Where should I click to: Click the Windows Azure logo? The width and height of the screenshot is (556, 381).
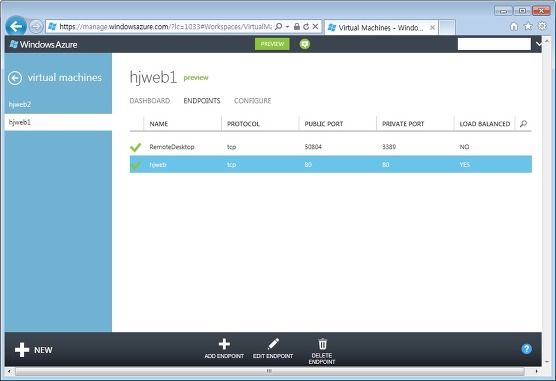coord(43,44)
